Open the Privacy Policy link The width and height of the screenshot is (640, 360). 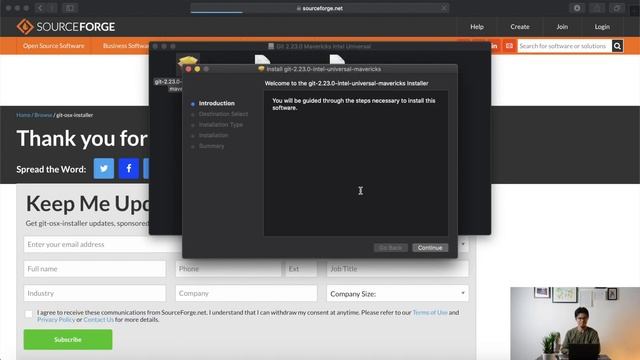[x=56, y=320]
